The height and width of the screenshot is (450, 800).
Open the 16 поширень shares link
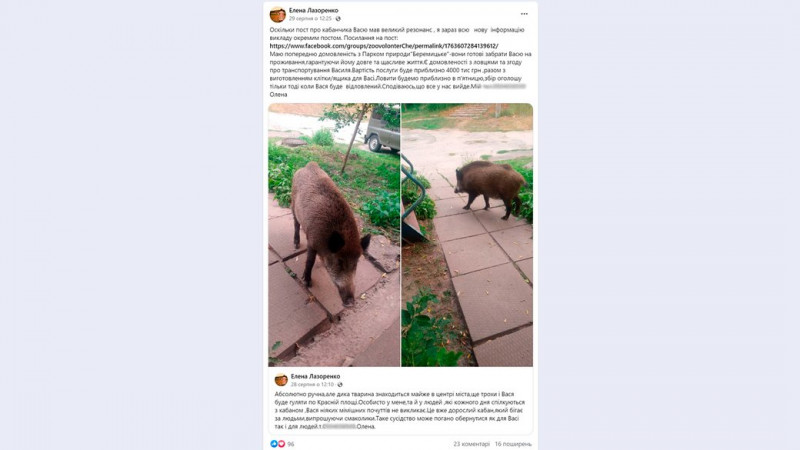(513, 444)
